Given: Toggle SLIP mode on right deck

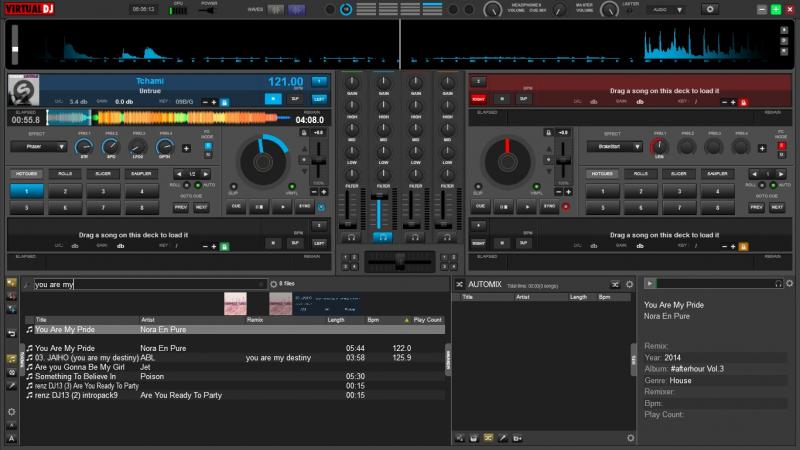Looking at the screenshot, I should coord(478,187).
